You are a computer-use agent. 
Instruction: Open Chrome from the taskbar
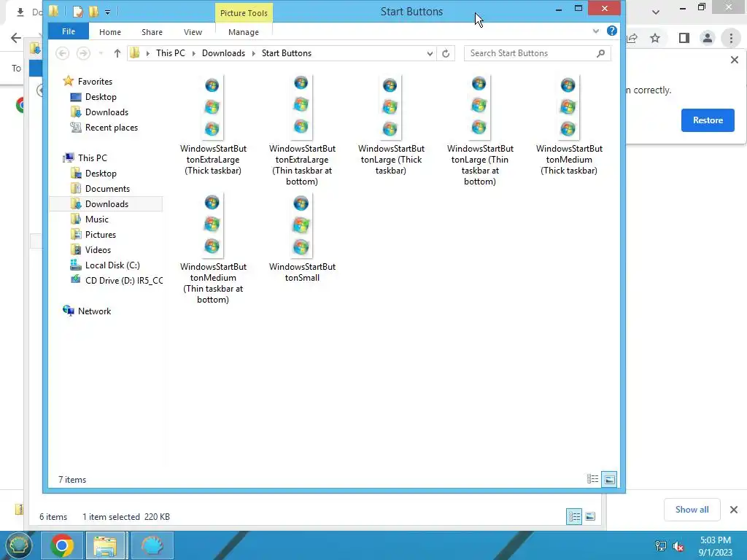tap(62, 545)
